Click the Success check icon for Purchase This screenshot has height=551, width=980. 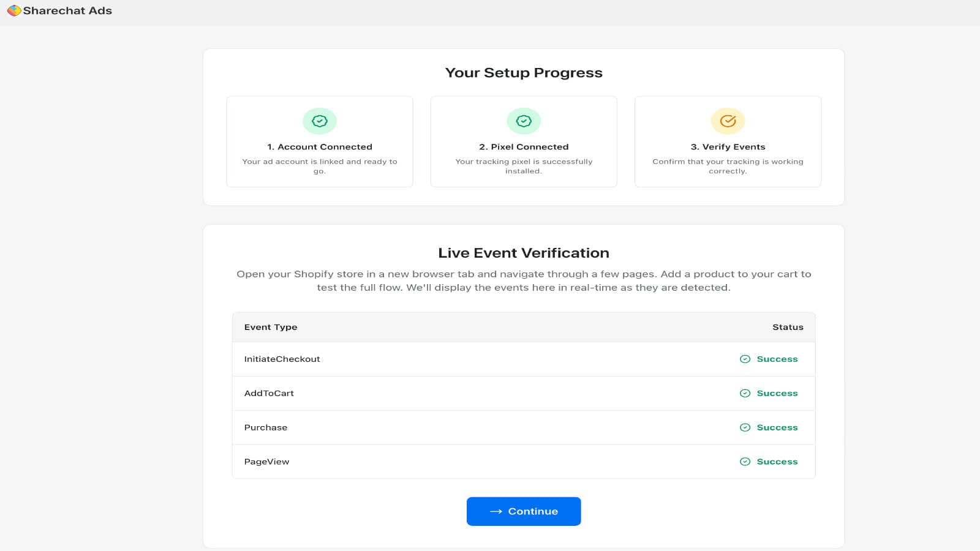click(x=745, y=427)
